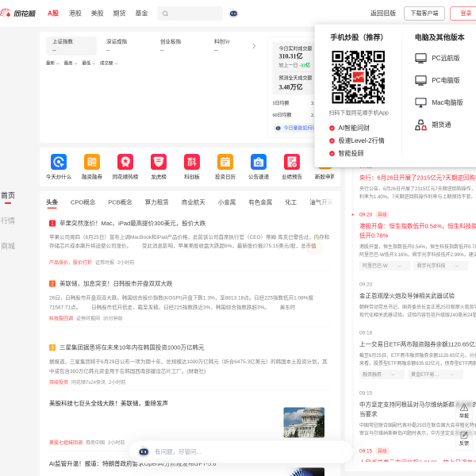476x476 pixels.
Task: Select the PC电脑版 monitor icon
Action: (x=420, y=80)
